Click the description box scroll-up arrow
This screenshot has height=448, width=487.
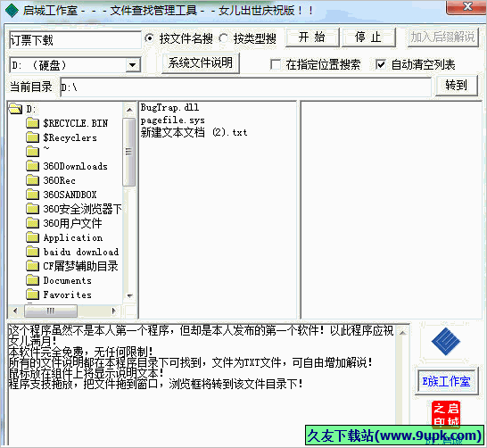click(x=402, y=332)
